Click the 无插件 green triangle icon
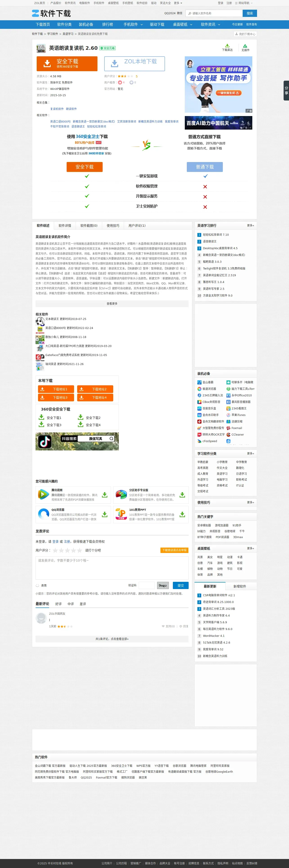 pyautogui.click(x=245, y=46)
